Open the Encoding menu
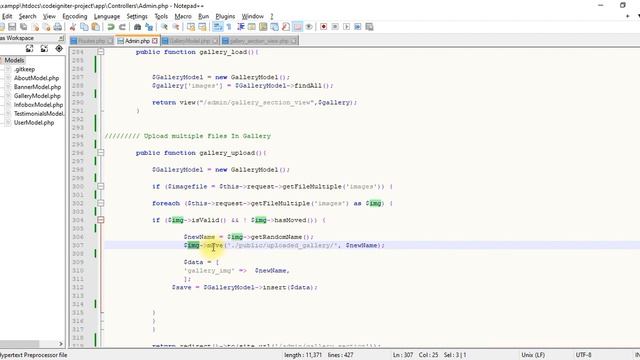The height and width of the screenshot is (360, 640). pos(75,16)
